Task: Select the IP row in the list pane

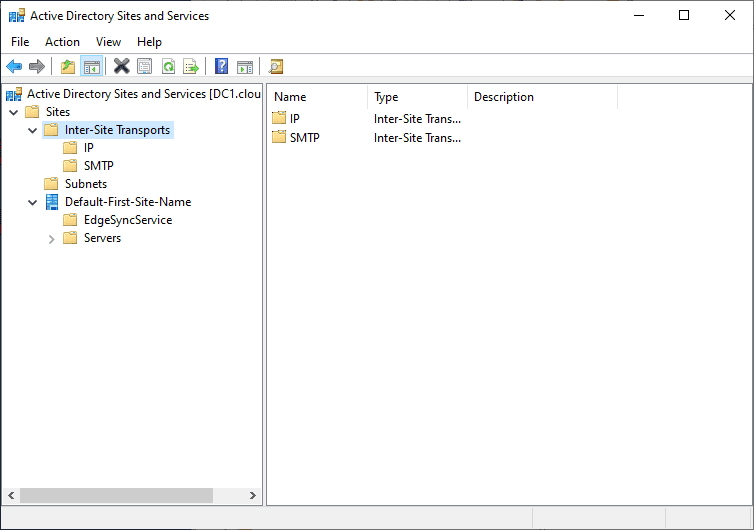Action: [295, 118]
